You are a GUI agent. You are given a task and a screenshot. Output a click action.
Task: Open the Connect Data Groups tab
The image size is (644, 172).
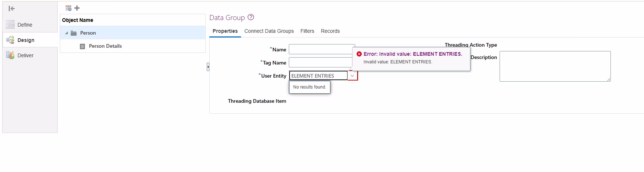[x=269, y=31]
